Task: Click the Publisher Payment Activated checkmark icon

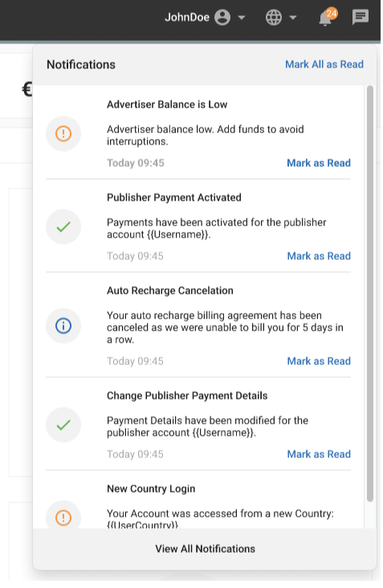Action: (x=63, y=226)
